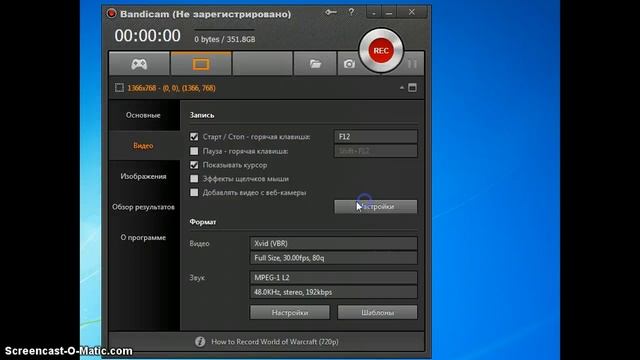The width and height of the screenshot is (640, 360).
Task: Click the Xvid (VBR) video codec field
Action: pyautogui.click(x=333, y=243)
